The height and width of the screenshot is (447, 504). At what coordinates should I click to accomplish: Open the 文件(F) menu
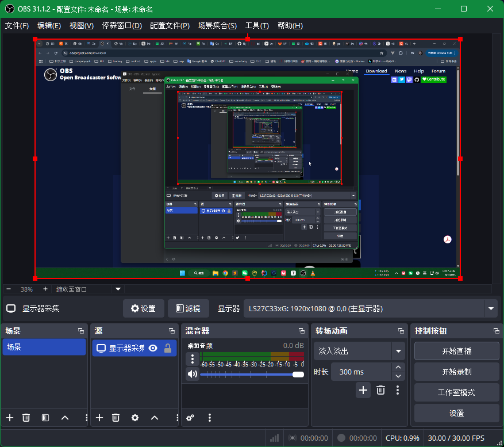17,26
